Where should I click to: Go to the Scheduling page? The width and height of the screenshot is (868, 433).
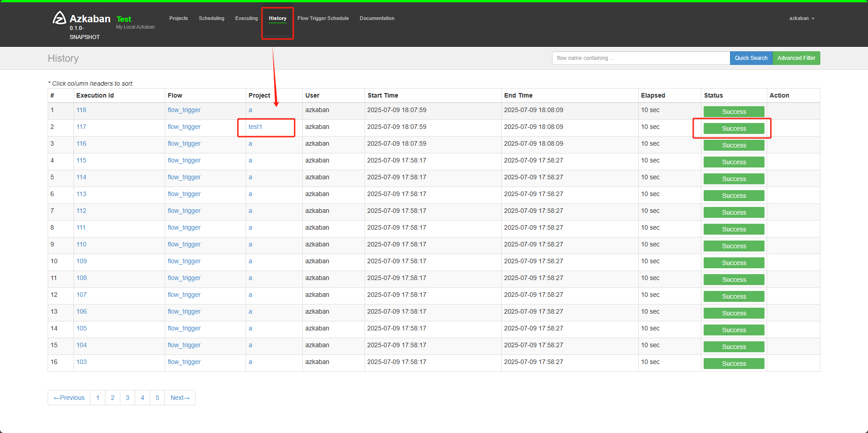tap(212, 19)
